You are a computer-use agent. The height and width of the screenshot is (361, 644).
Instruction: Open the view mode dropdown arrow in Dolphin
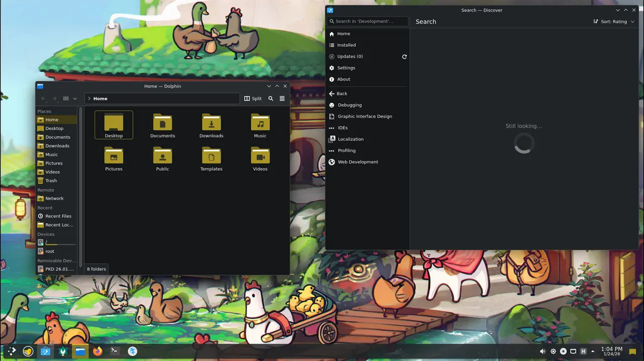tap(75, 99)
